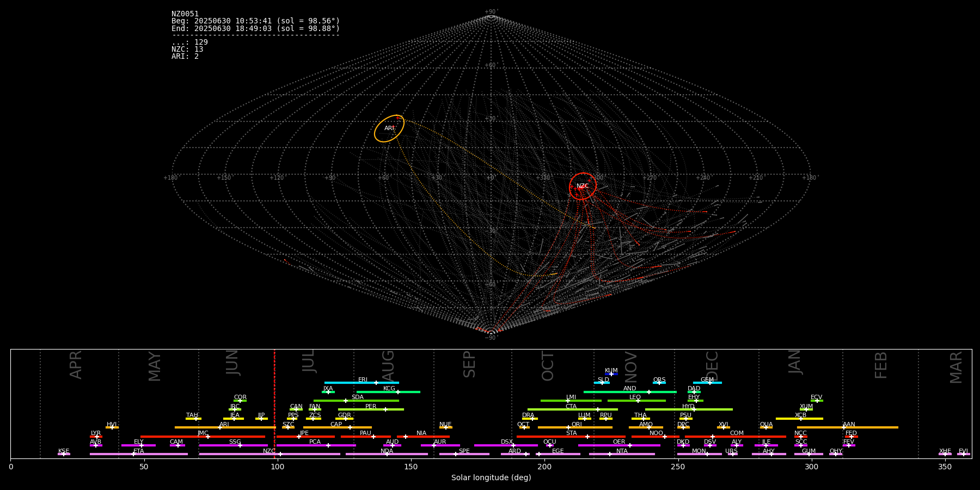Click the red STA shower bar
Screen dimensions: 980x490
(x=571, y=437)
